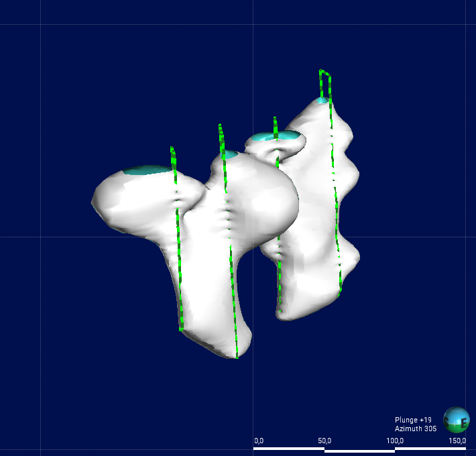Click the orientation compass globe

click(x=457, y=420)
